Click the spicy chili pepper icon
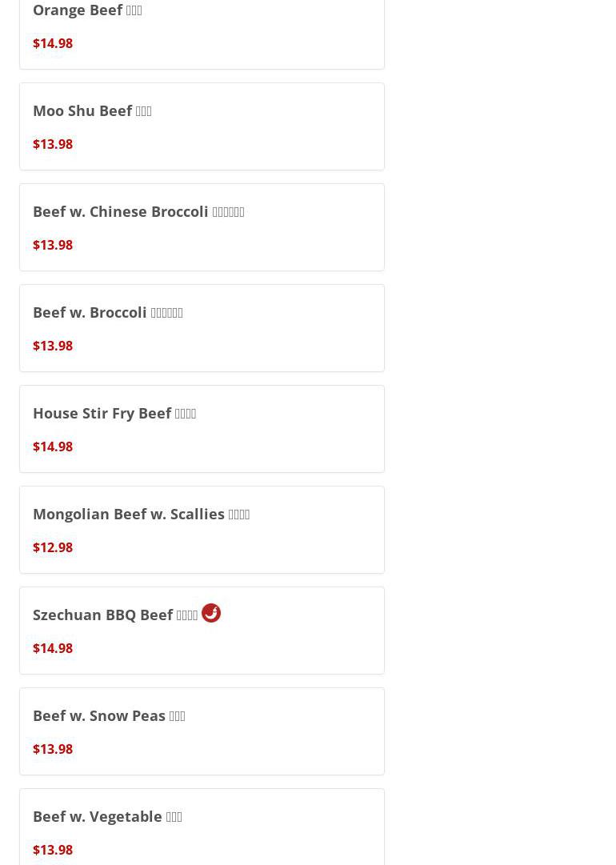The width and height of the screenshot is (616, 865). pos(211,613)
